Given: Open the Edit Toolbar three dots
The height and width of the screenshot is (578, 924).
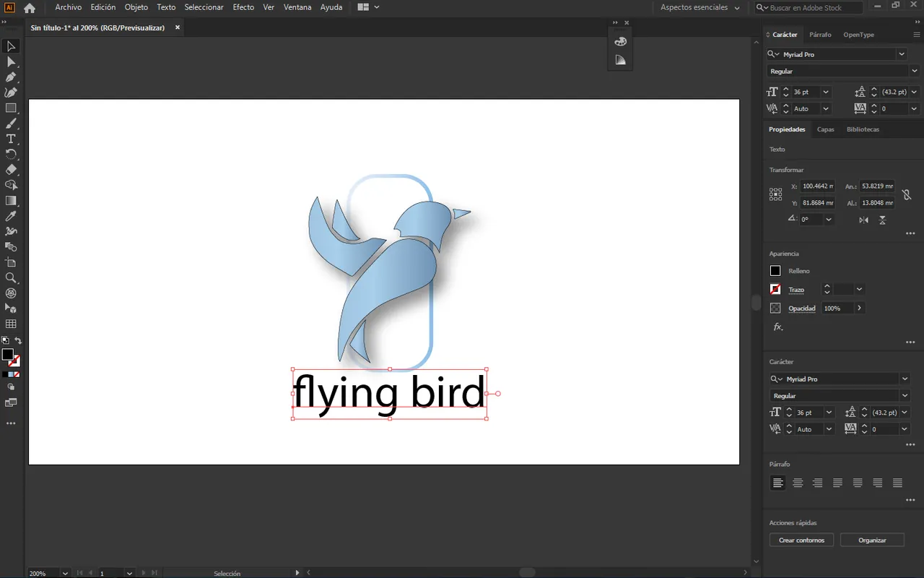Looking at the screenshot, I should (11, 423).
